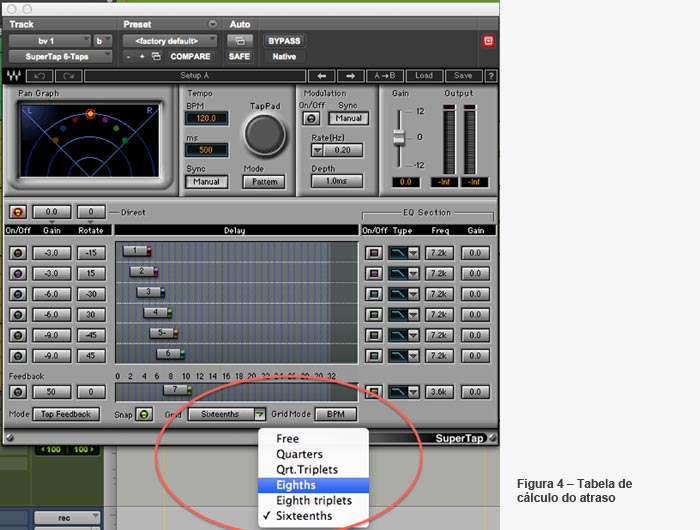Toggle EQ on/off for tap 1

coord(374,253)
